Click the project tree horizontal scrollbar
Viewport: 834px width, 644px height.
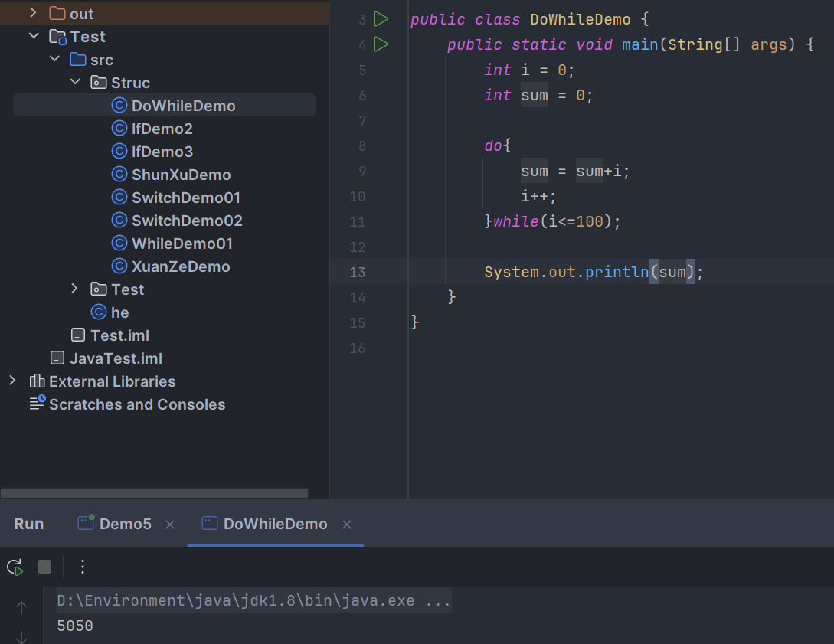(154, 493)
